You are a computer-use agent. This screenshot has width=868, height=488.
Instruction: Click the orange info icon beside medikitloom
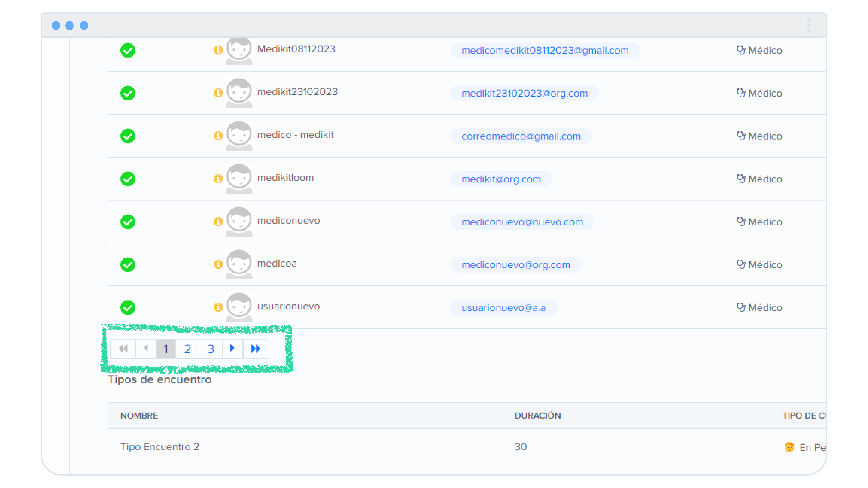pyautogui.click(x=218, y=179)
